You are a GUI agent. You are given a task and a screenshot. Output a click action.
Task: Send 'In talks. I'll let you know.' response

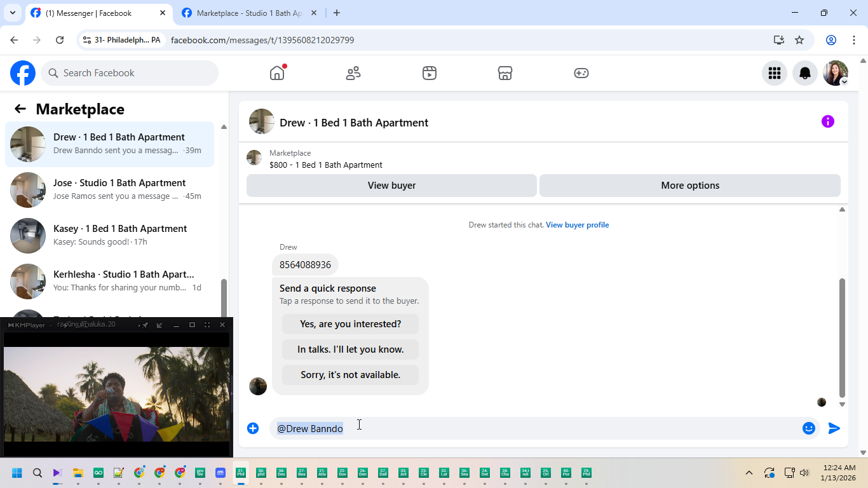tap(350, 349)
